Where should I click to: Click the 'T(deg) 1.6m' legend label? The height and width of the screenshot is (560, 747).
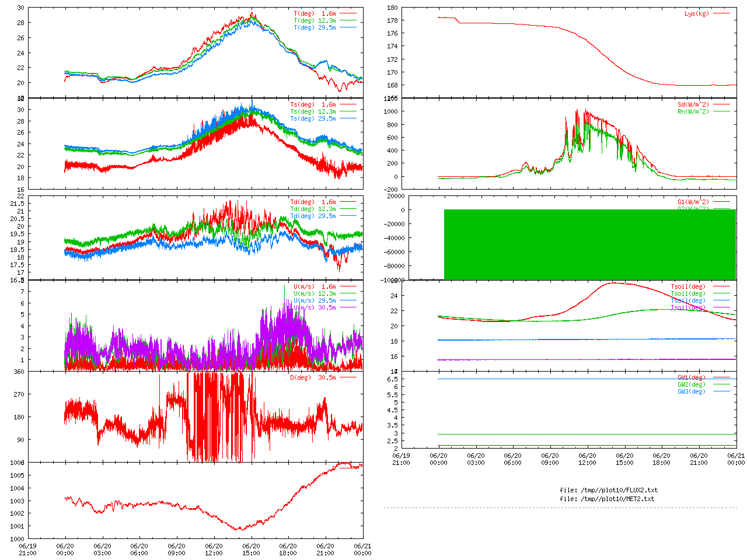(315, 13)
